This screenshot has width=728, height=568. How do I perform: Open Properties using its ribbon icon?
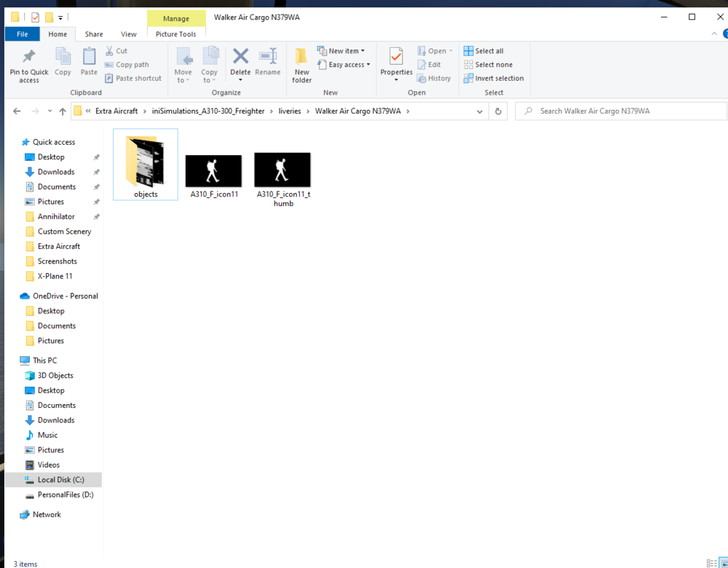(x=396, y=63)
